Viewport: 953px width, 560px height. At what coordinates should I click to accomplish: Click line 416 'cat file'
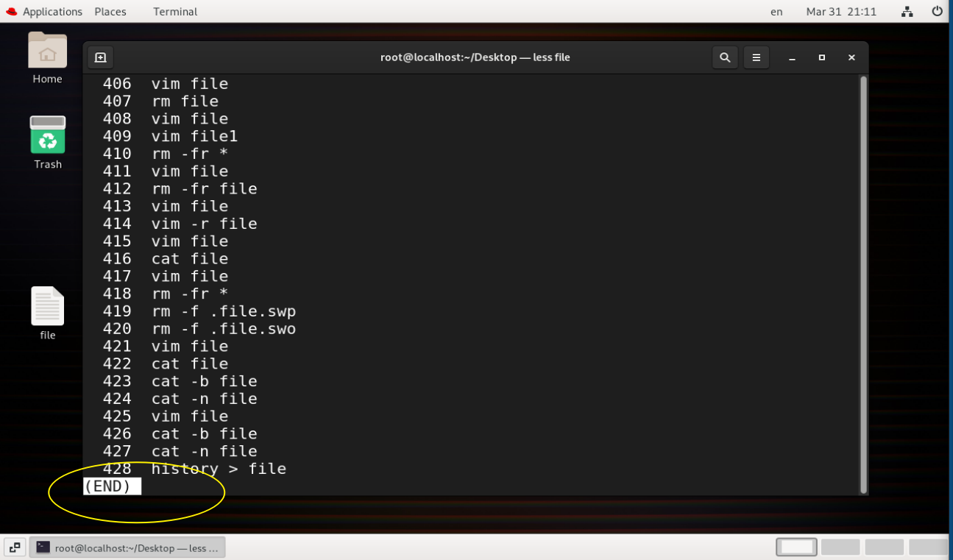point(165,258)
